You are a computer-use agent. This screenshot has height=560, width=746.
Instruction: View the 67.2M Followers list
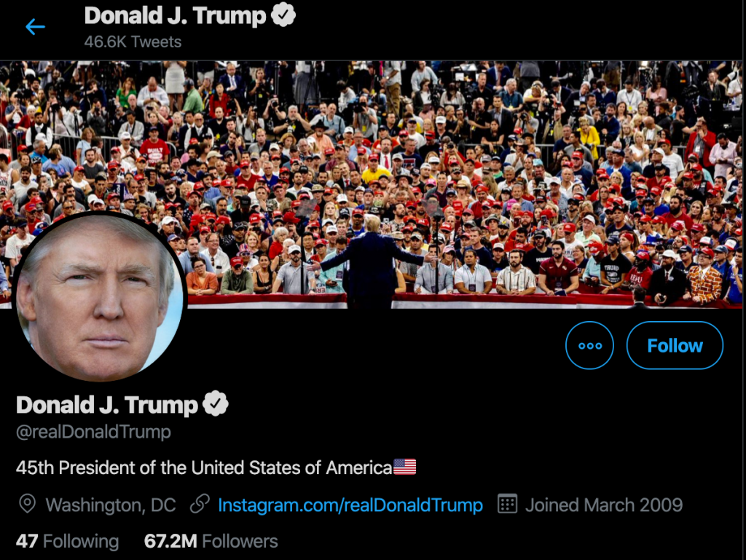(211, 541)
